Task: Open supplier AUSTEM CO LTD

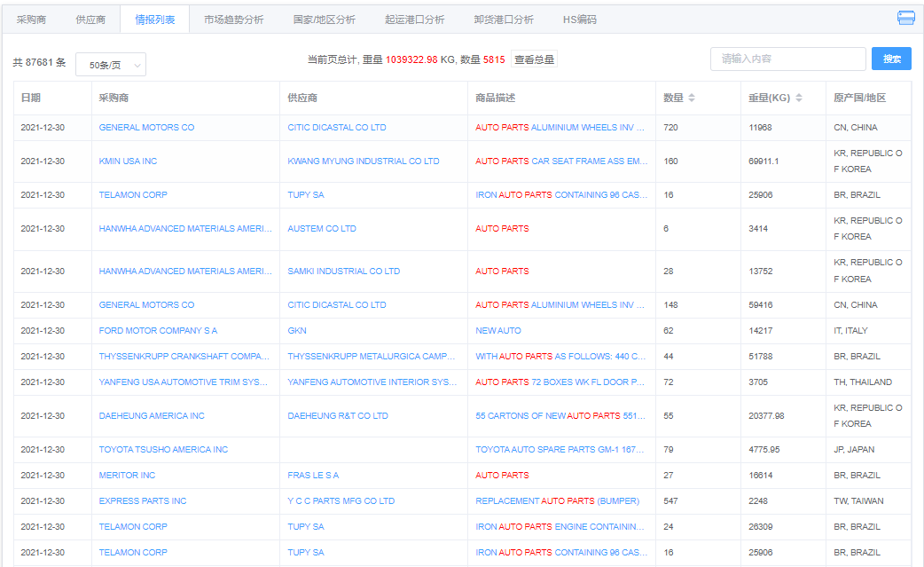Action: click(x=322, y=229)
